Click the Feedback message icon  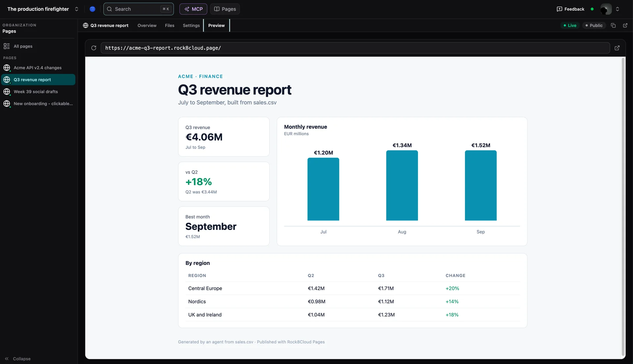(559, 9)
